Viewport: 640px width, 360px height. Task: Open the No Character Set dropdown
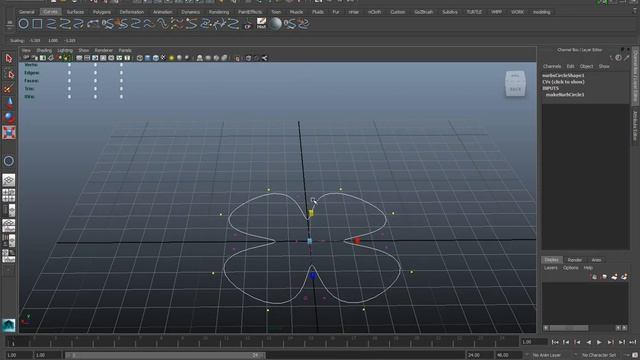tap(598, 355)
